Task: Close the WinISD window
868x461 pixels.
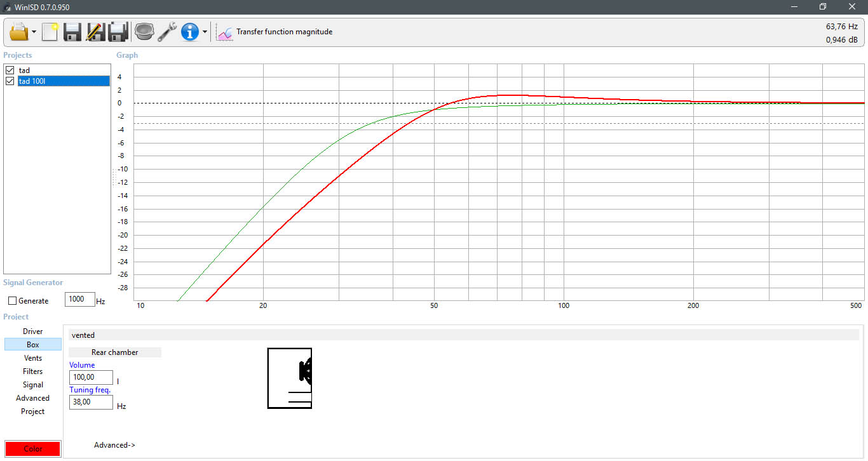Action: click(852, 7)
